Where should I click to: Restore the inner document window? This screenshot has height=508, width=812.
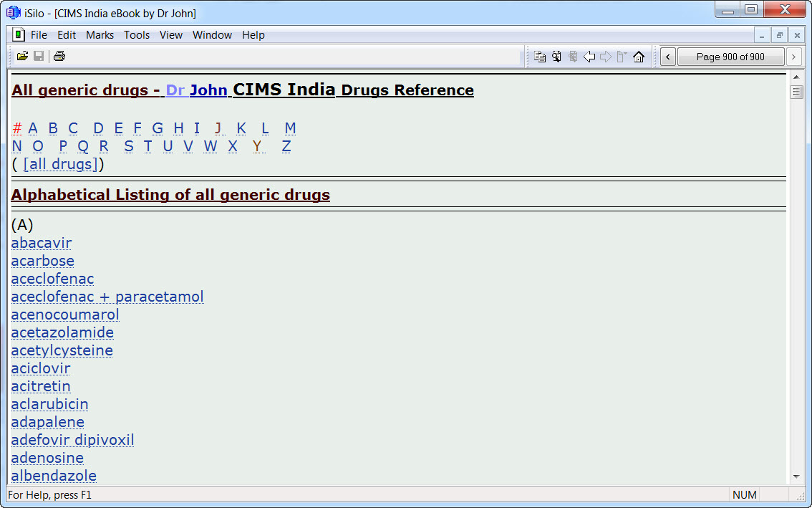pos(779,36)
